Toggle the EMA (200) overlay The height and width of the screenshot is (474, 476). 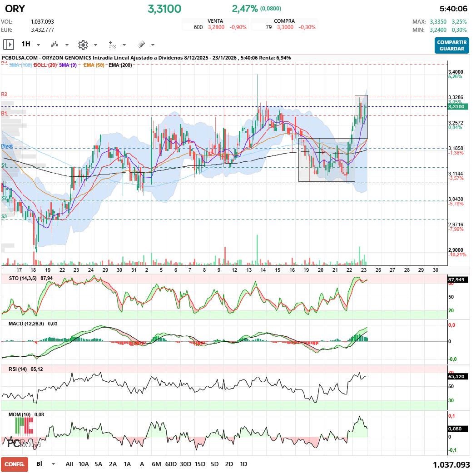(120, 65)
